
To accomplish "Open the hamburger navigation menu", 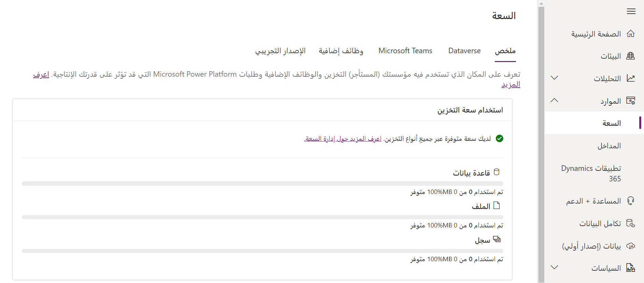I will coord(631,11).
